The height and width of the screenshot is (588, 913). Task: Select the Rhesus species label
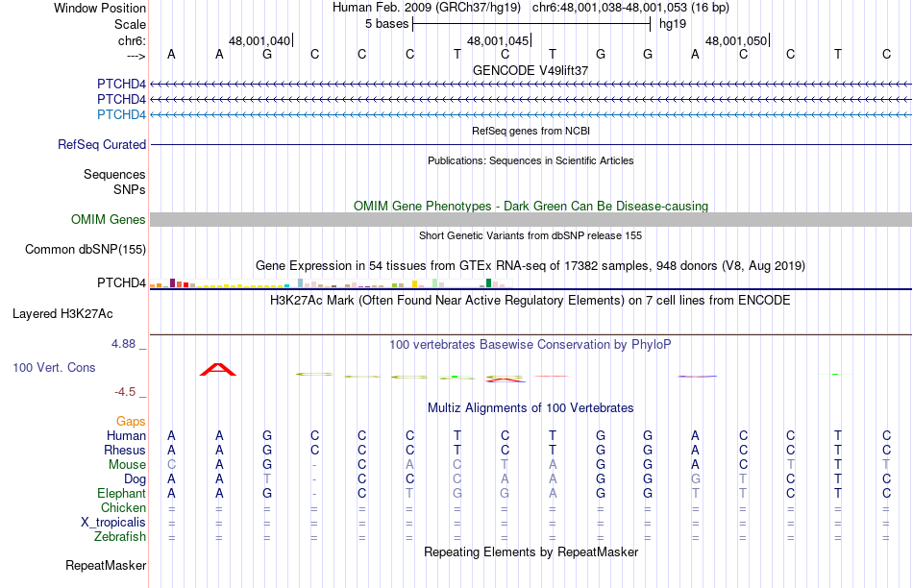[125, 450]
